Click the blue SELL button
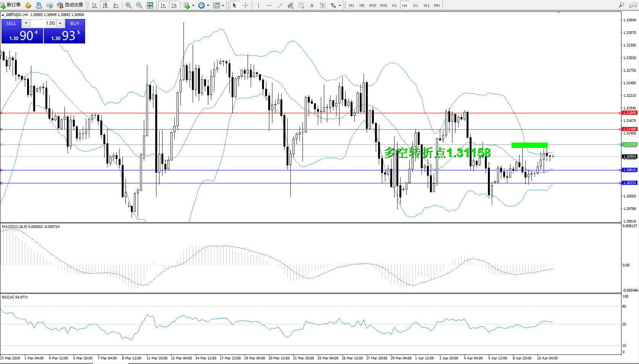 point(11,23)
